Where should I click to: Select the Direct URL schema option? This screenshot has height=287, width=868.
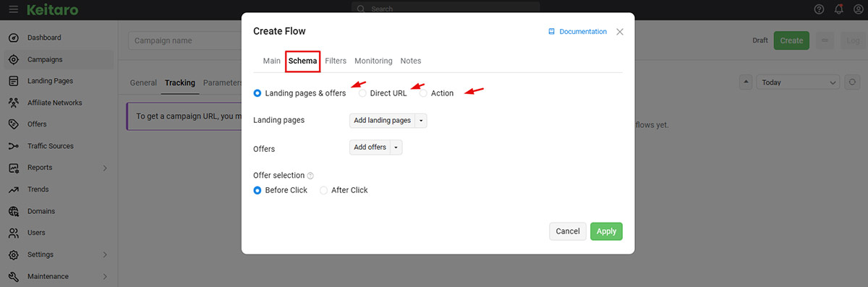click(x=362, y=93)
